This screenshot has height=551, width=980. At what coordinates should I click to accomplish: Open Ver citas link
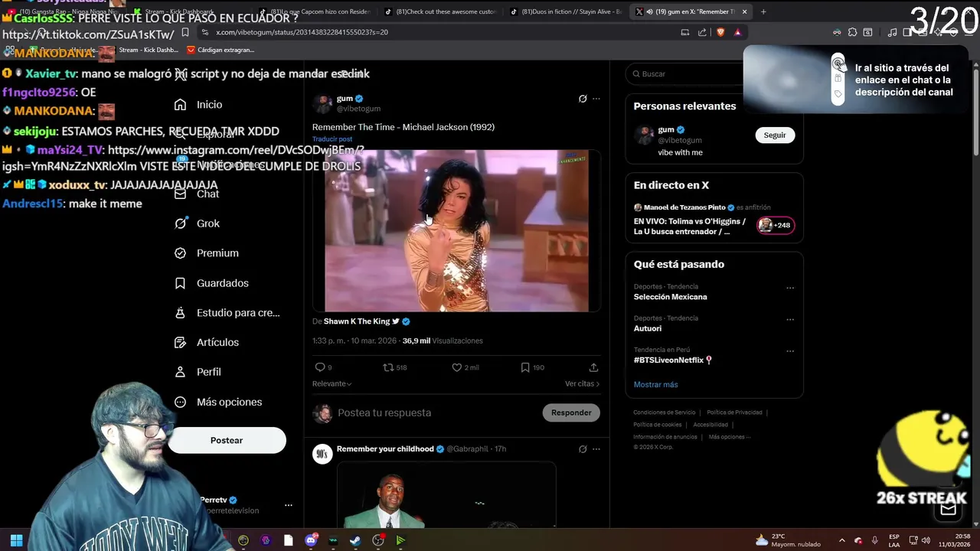(582, 383)
